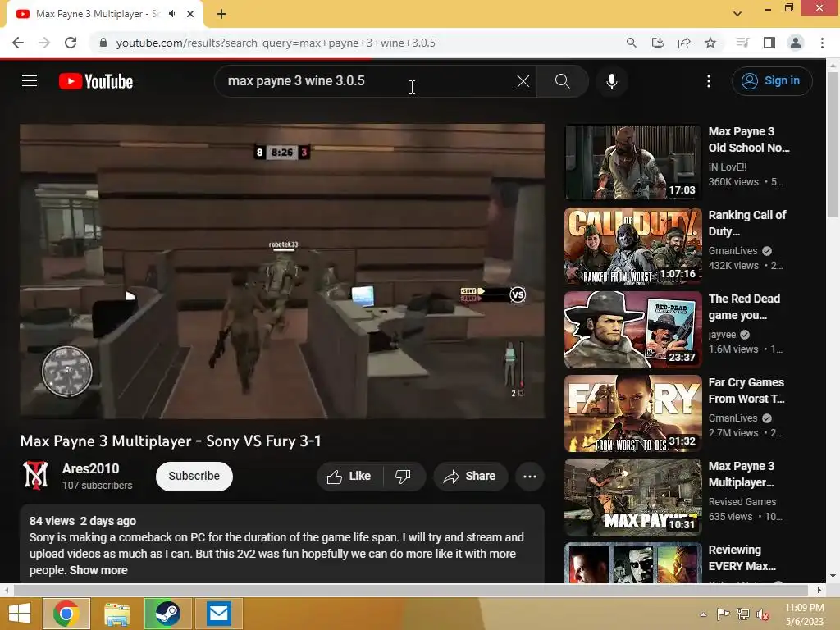Open Far Cry Games From Worst thumbnail
The height and width of the screenshot is (630, 840).
pos(632,413)
